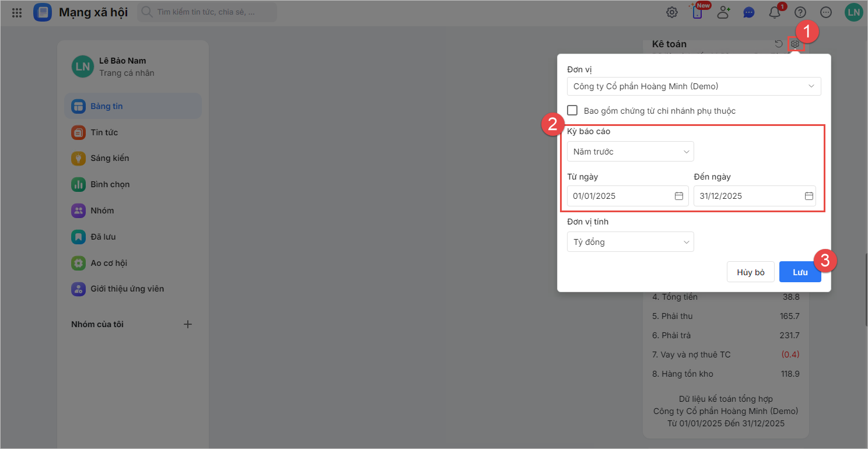Click the refresh icon beside Kế toán
Screen dimensions: 868x449
point(779,44)
